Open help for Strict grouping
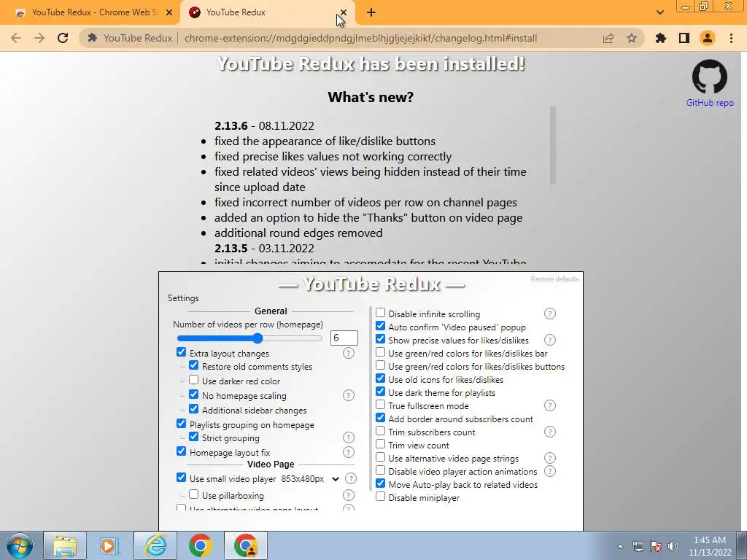 pyautogui.click(x=349, y=437)
